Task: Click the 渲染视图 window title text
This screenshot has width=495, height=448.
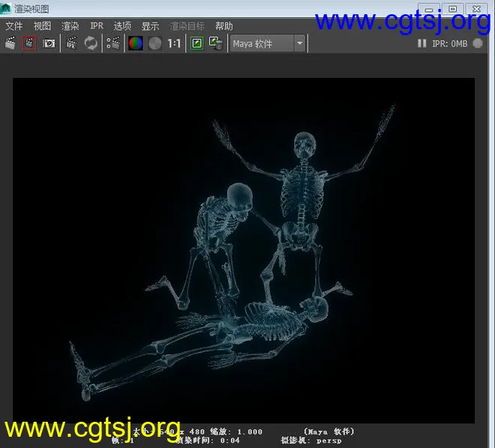Action: tap(31, 9)
